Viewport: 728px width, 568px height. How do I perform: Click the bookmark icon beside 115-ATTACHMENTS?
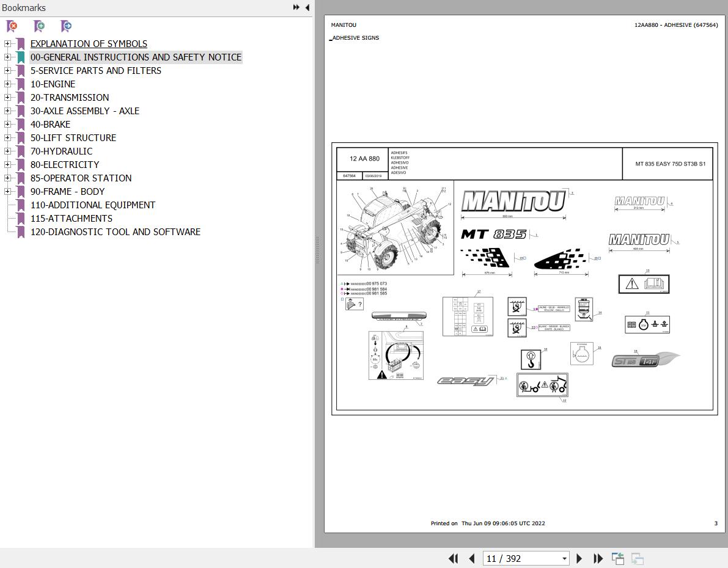click(20, 219)
